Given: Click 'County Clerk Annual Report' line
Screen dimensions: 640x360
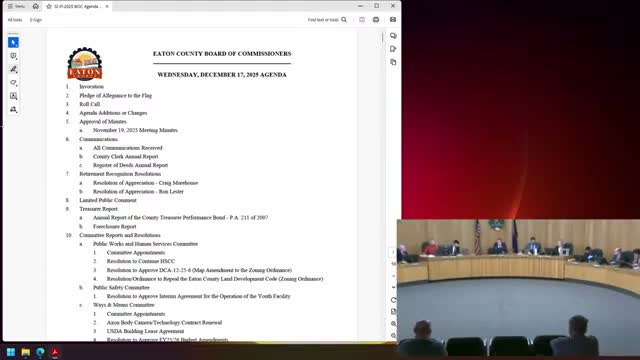Looking at the screenshot, I should [x=125, y=156].
